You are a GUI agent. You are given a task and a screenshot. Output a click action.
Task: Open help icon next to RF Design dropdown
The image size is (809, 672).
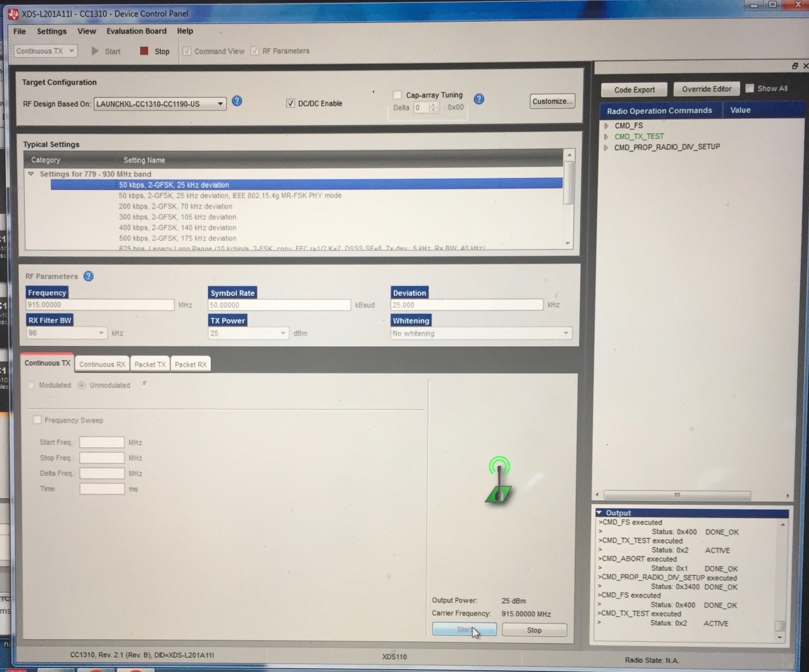237,101
